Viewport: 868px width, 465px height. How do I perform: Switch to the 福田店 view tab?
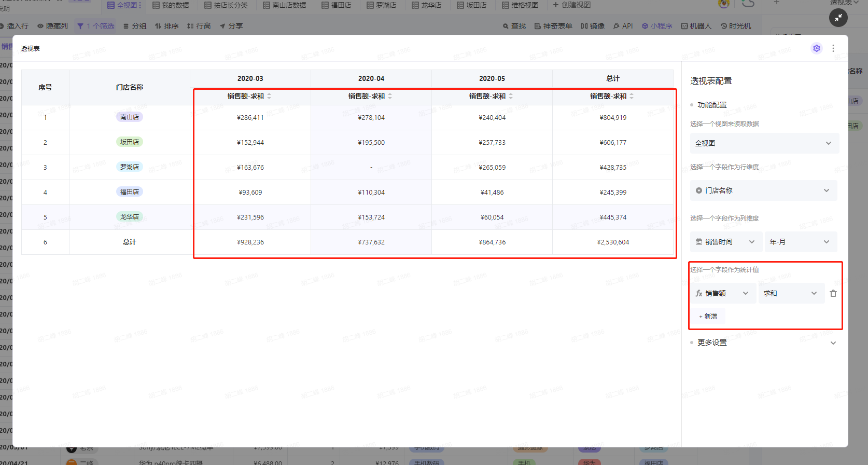(336, 5)
